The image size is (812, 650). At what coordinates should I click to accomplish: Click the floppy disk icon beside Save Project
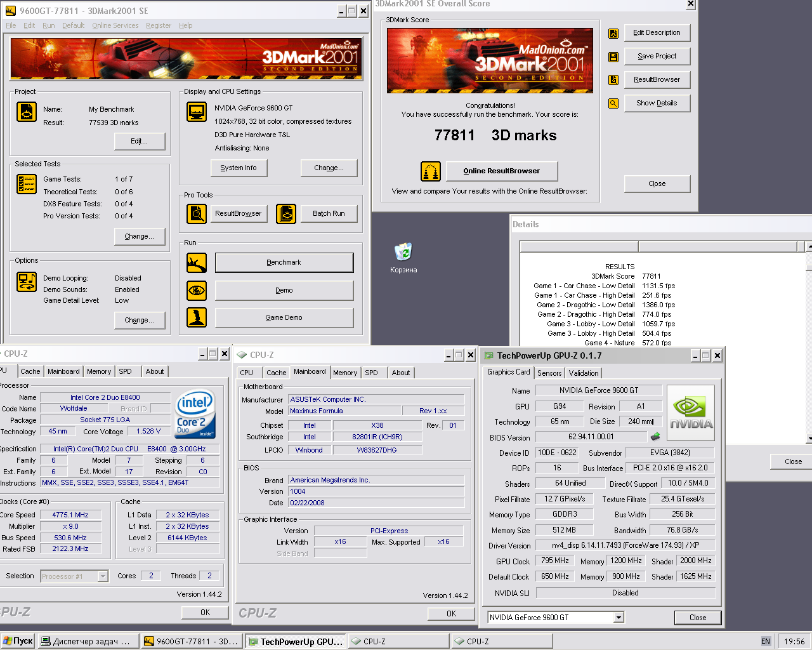[613, 57]
